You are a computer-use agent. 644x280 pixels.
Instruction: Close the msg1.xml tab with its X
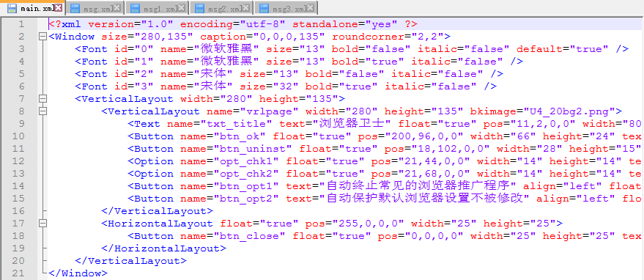point(182,8)
